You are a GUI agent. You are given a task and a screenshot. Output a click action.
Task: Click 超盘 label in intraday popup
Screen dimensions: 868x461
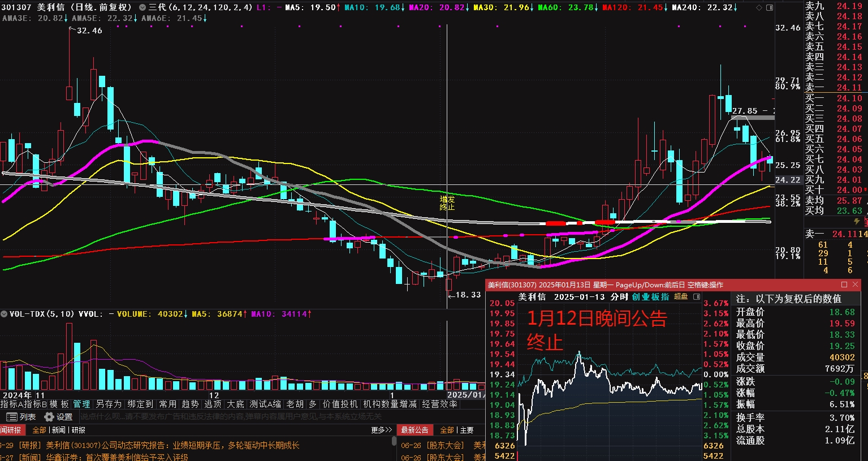pyautogui.click(x=681, y=297)
